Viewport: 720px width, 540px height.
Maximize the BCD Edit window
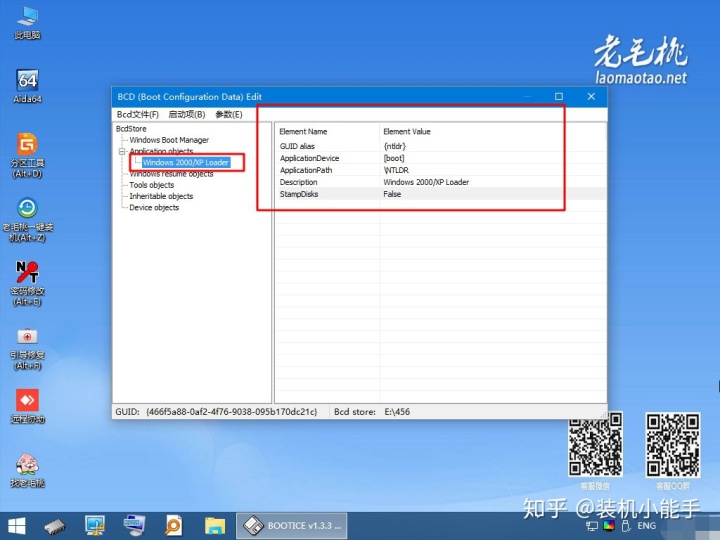coord(559,96)
